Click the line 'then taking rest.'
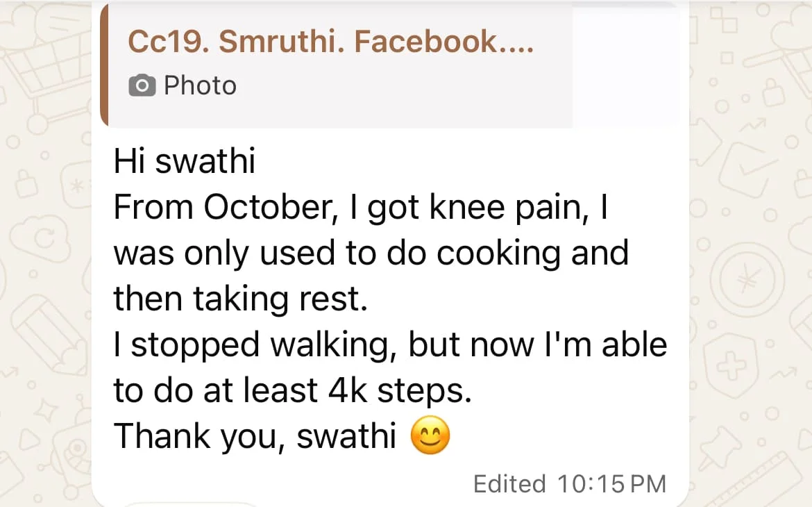The image size is (812, 507). click(239, 299)
